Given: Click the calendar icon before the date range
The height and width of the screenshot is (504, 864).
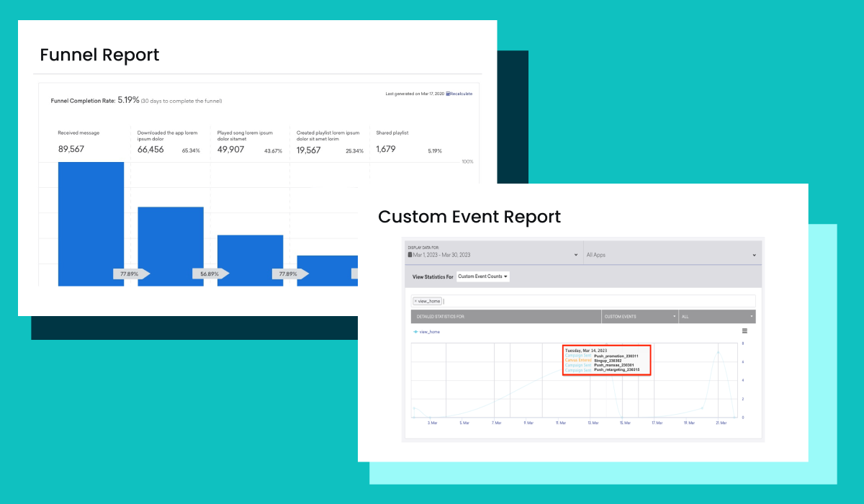Looking at the screenshot, I should click(410, 255).
